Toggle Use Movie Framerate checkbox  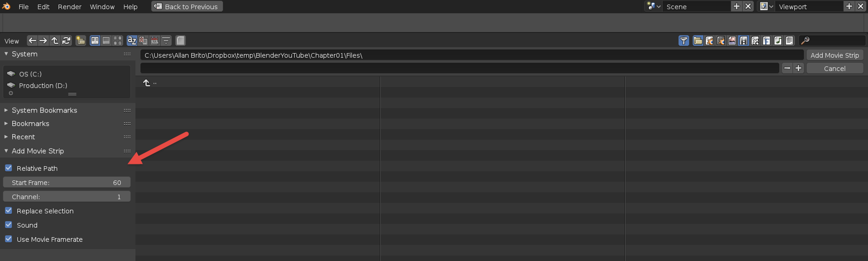(9, 239)
